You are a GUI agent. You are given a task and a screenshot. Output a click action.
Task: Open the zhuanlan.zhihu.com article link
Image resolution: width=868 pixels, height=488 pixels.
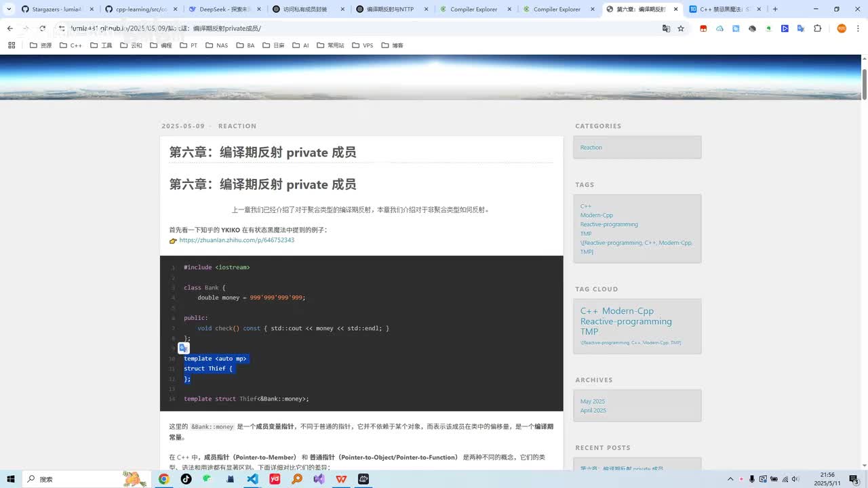(237, 240)
